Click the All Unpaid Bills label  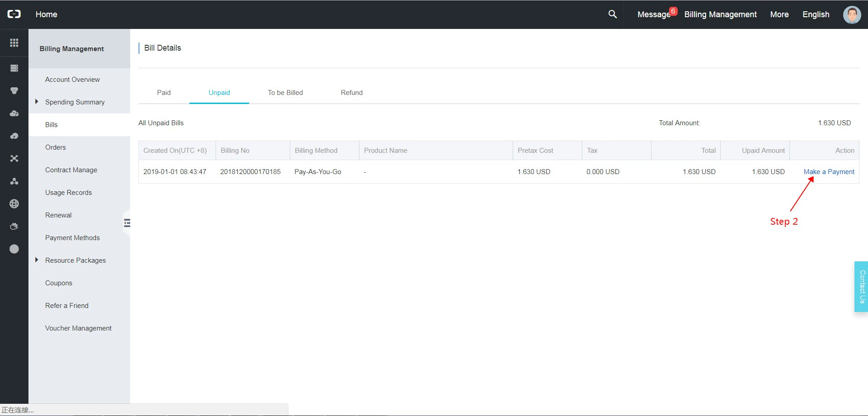coord(161,123)
